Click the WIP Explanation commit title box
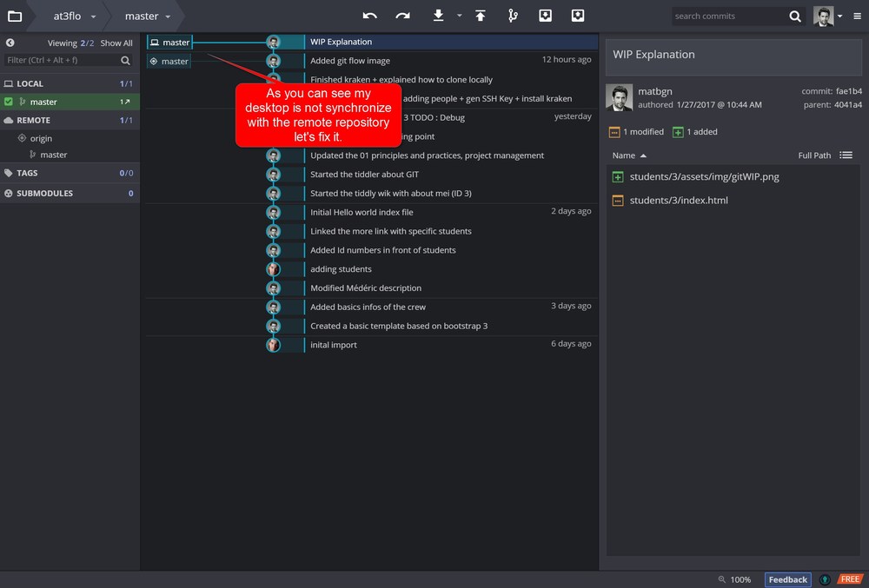This screenshot has height=588, width=869. [x=733, y=57]
